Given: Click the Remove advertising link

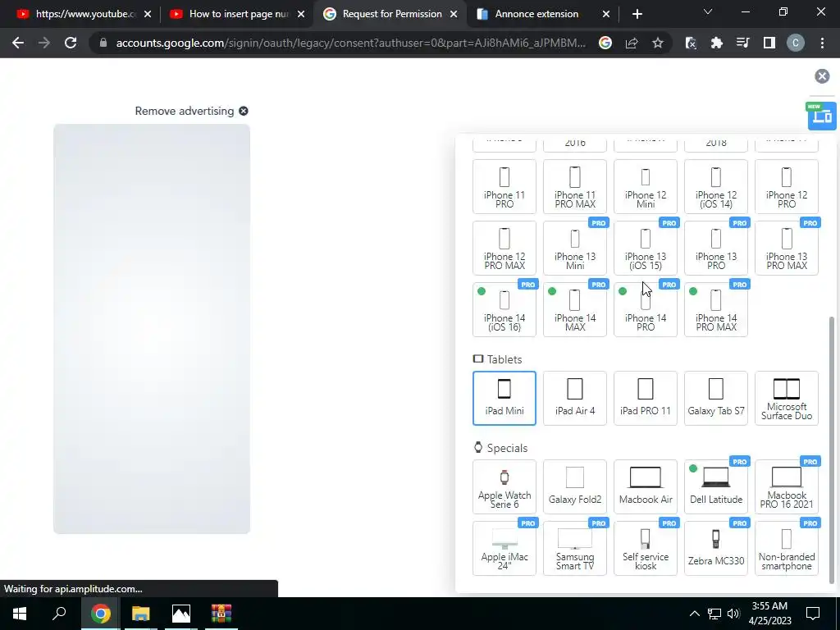Looking at the screenshot, I should click(191, 111).
